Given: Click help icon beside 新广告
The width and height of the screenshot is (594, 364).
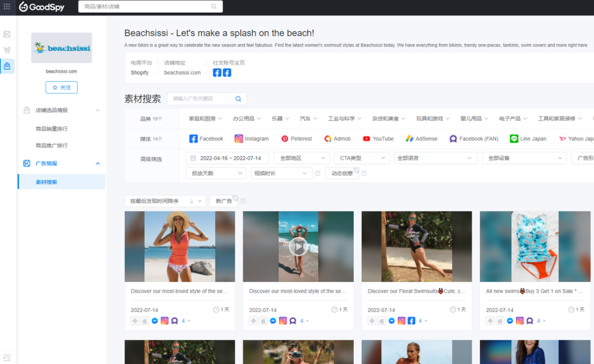Looking at the screenshot, I should (243, 201).
